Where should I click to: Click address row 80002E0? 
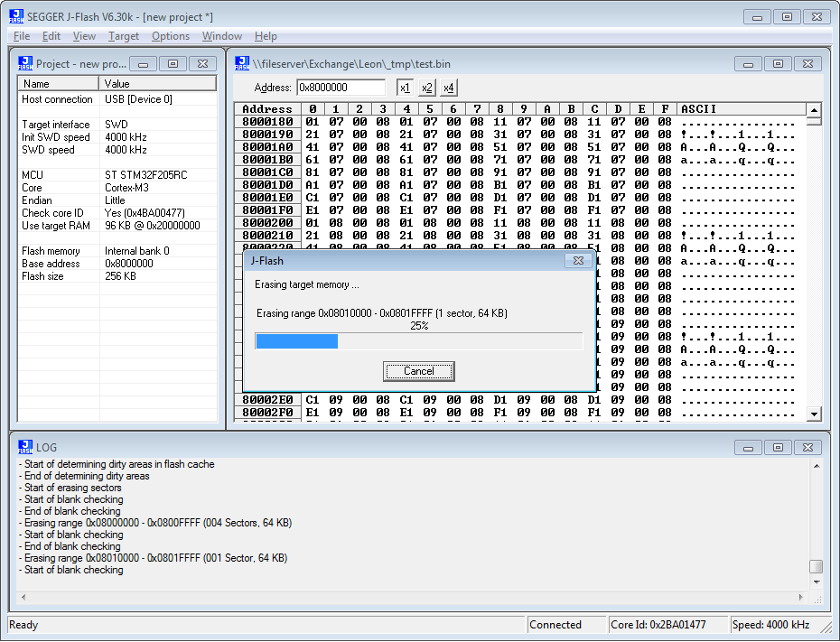(268, 399)
